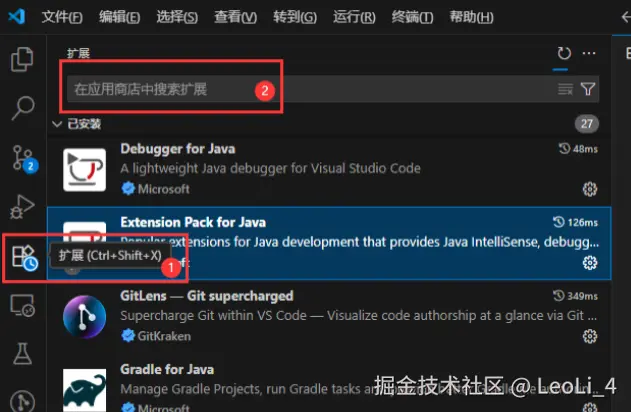
Task: Click 'Supercharge Git within VS Code' description
Action: click(x=358, y=315)
